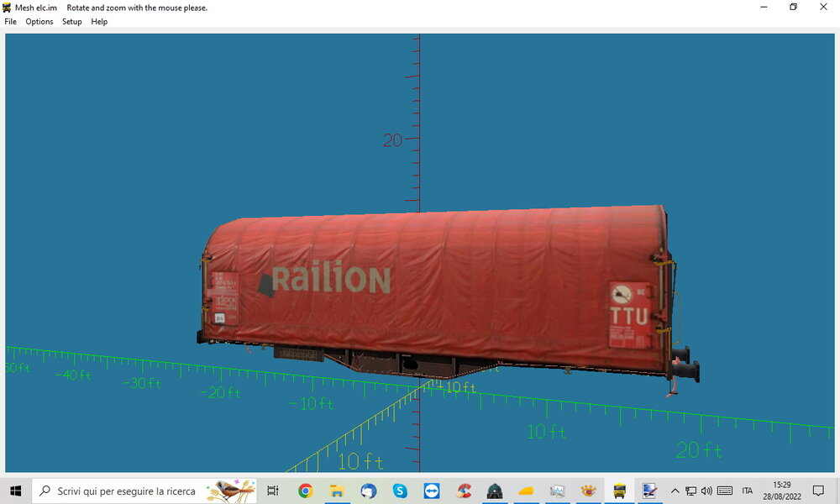Open the picture viewer taskbar app
Screen dimensions: 840x504
(x=557, y=491)
